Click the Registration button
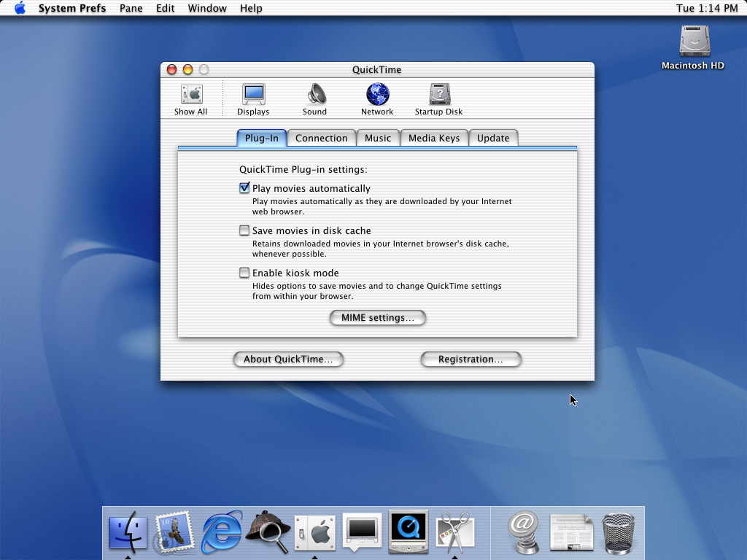 [x=471, y=359]
